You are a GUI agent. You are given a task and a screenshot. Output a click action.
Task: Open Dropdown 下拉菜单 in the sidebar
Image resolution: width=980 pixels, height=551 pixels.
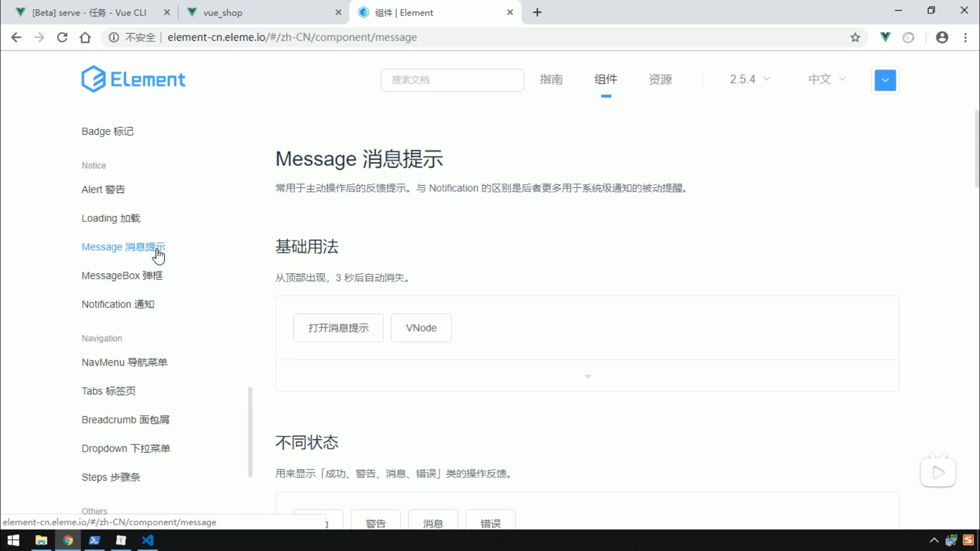126,448
